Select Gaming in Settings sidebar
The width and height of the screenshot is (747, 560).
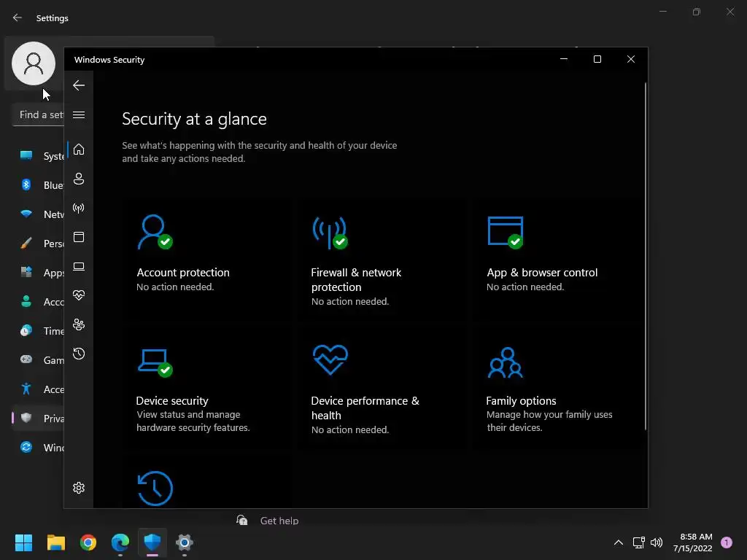38,360
